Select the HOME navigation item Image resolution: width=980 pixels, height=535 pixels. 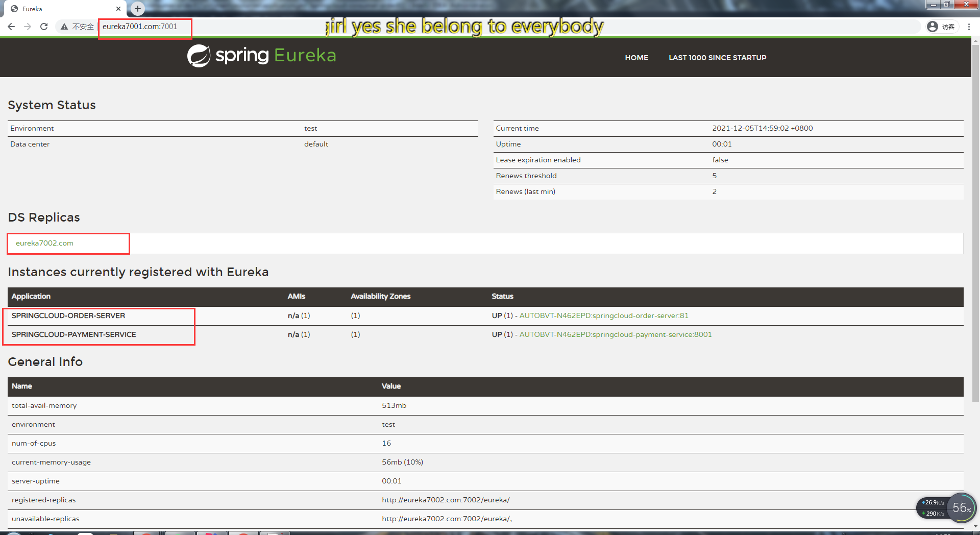click(x=636, y=58)
